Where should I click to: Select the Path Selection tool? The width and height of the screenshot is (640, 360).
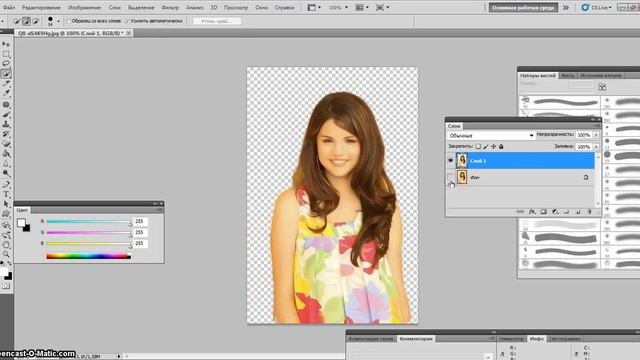[6, 204]
